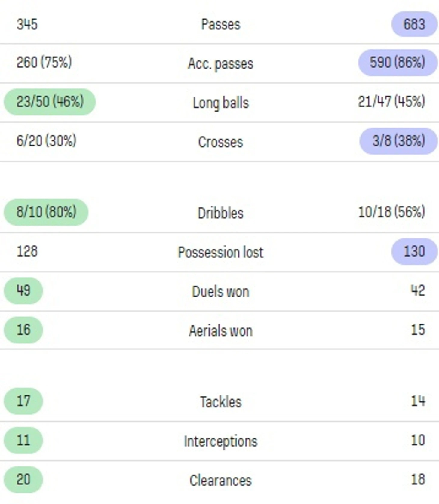Select the green 23/50 (46%) badge
This screenshot has height=504, width=439.
pos(50,102)
